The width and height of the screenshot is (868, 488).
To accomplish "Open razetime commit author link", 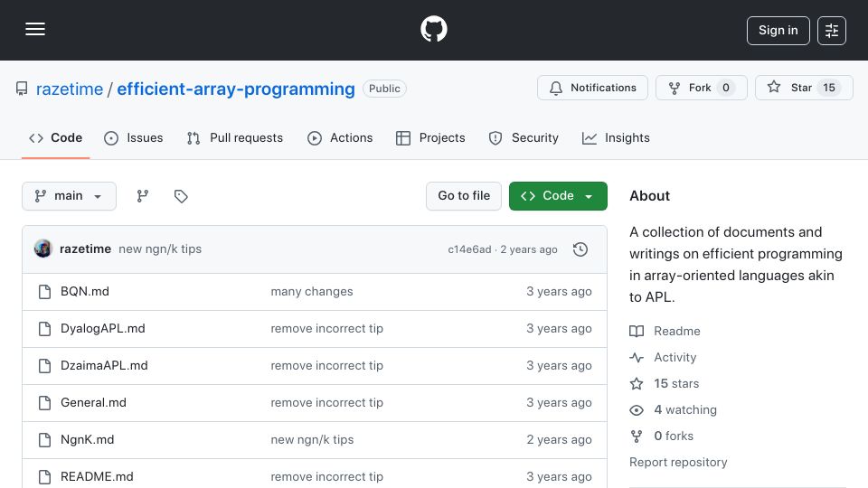I will pos(85,249).
